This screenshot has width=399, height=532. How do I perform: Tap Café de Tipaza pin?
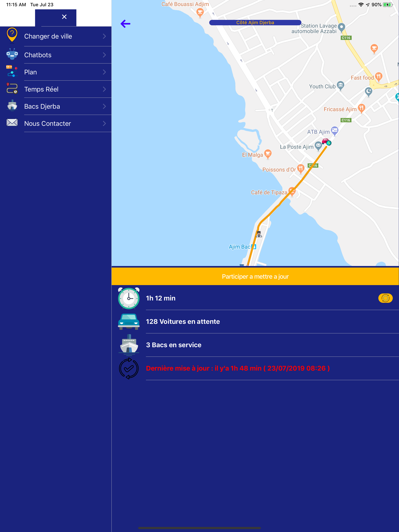[292, 191]
